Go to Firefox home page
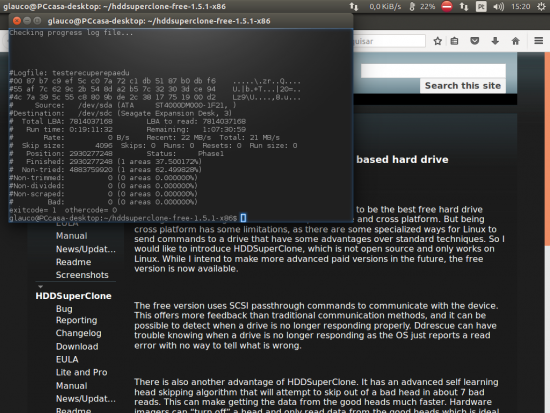 point(515,41)
